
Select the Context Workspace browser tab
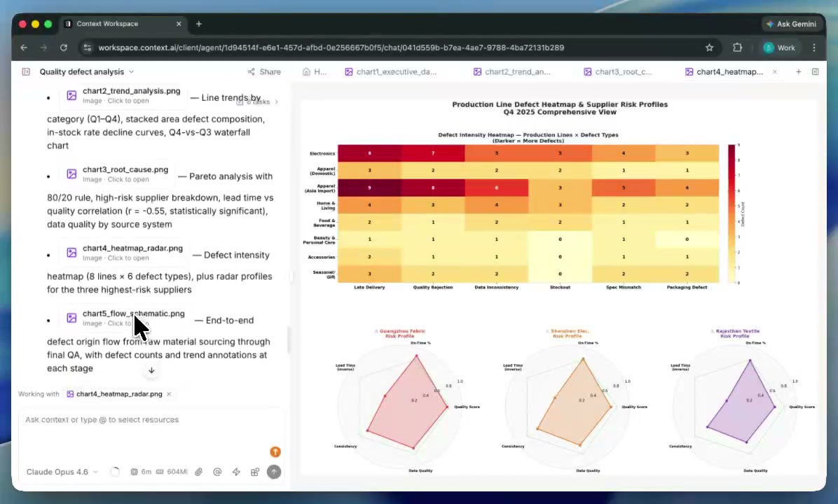click(123, 24)
